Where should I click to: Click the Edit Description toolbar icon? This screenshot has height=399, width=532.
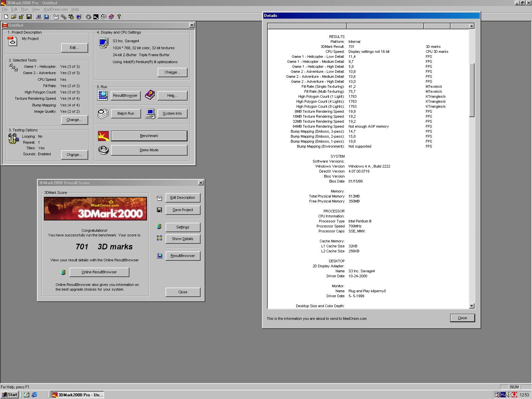56,17
